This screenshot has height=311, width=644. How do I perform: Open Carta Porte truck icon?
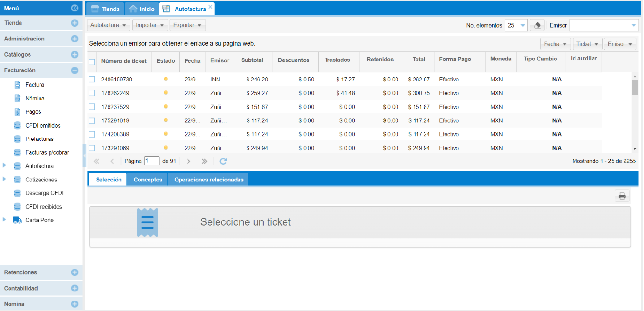pyautogui.click(x=18, y=220)
